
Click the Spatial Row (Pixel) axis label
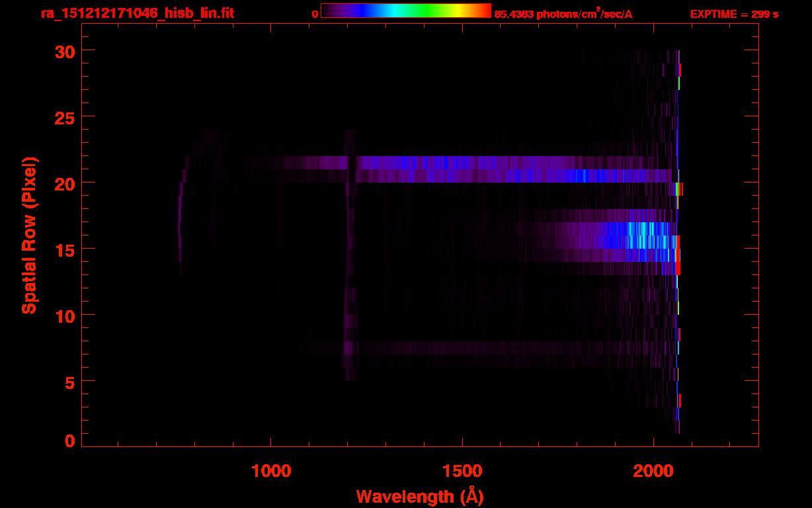pyautogui.click(x=29, y=235)
